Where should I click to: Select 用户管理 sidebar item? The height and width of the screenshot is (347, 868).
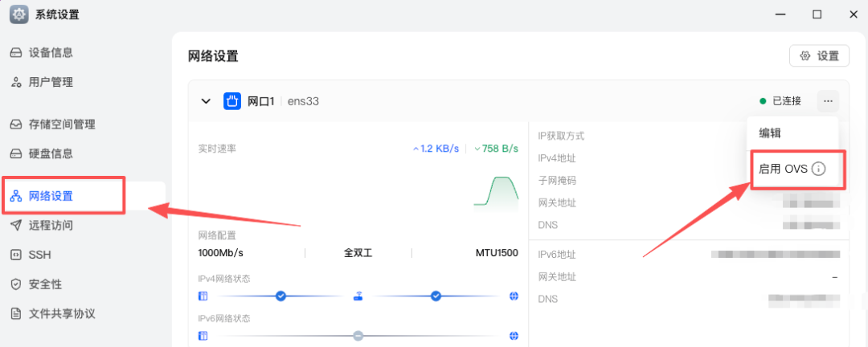tap(51, 82)
